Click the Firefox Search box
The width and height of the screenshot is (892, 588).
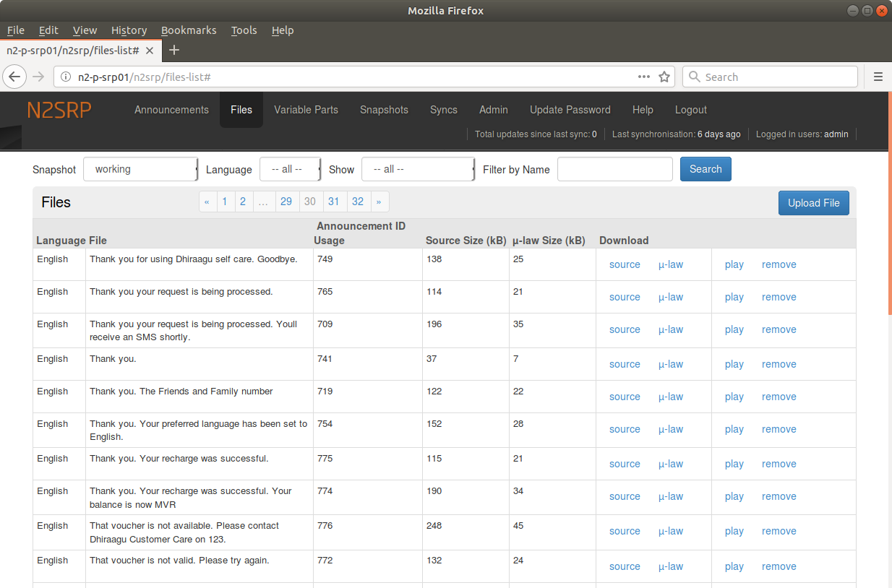[770, 77]
